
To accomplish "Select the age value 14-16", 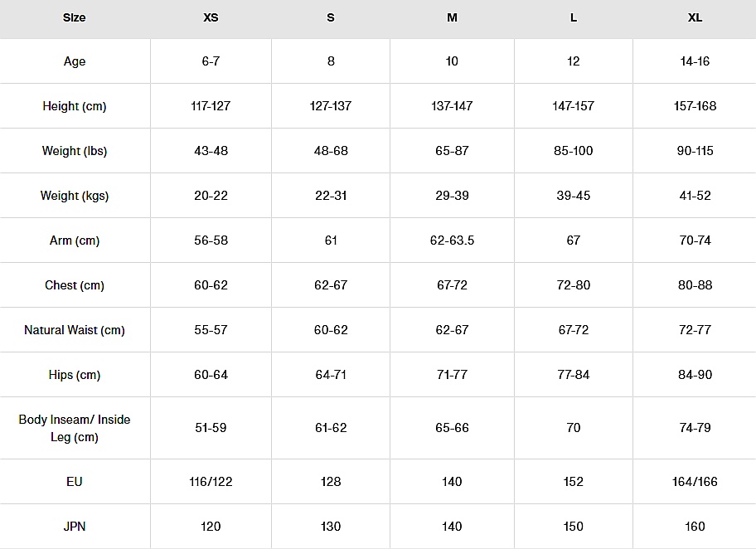I will pos(695,61).
